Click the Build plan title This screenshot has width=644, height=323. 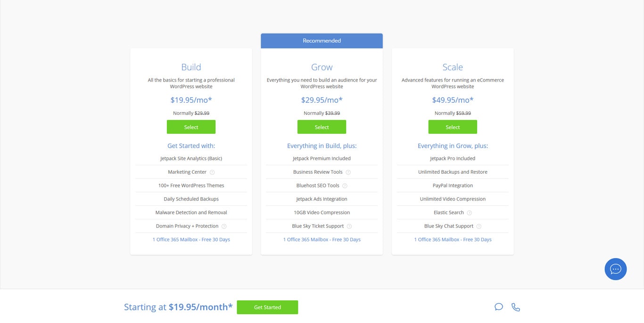(191, 67)
